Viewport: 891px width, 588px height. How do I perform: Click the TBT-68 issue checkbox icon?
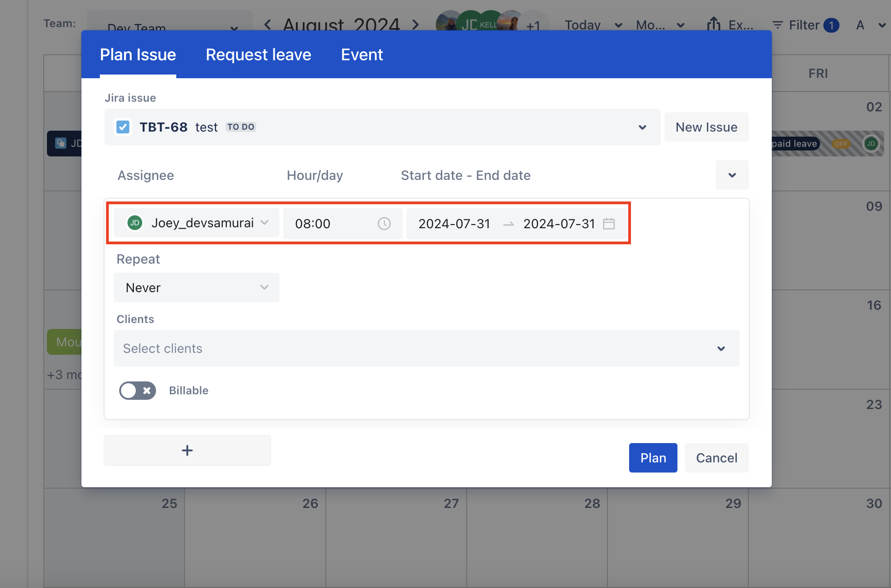coord(123,127)
